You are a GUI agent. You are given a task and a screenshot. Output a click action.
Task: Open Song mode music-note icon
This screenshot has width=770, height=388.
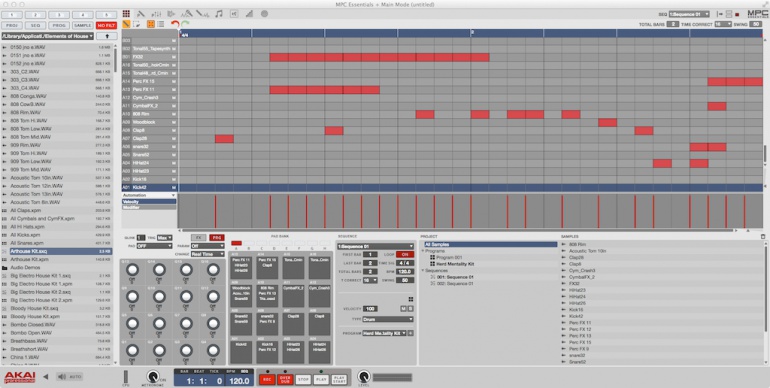coord(219,14)
